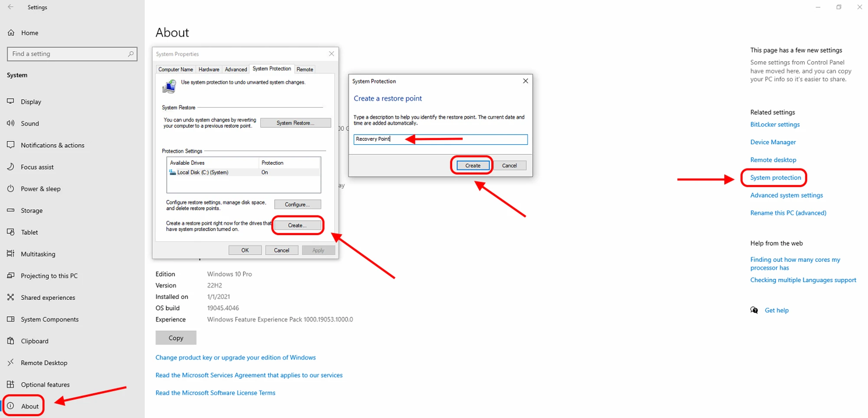Close the System Protection dialog
This screenshot has width=868, height=418.
click(525, 81)
